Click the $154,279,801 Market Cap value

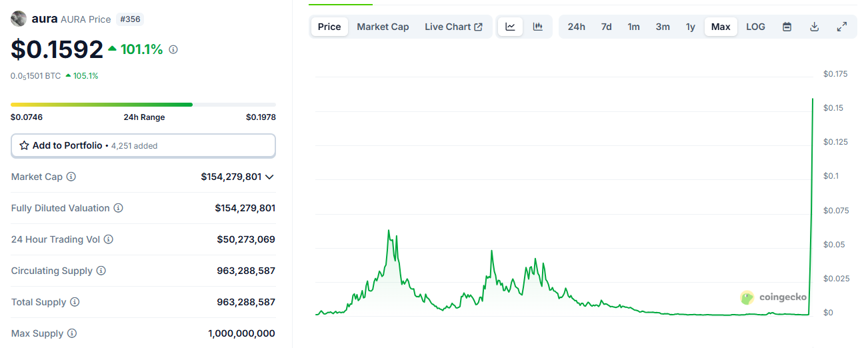(231, 177)
